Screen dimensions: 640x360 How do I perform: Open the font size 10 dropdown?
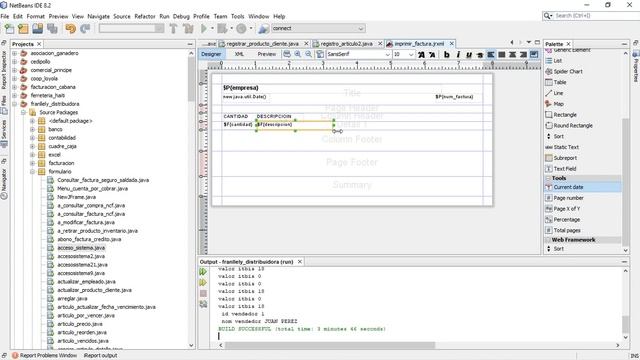411,54
